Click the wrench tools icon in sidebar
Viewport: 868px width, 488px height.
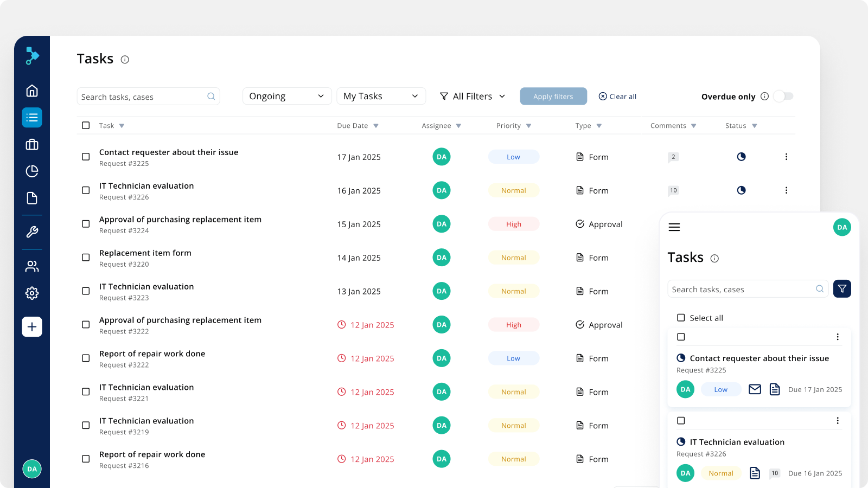[x=32, y=232]
